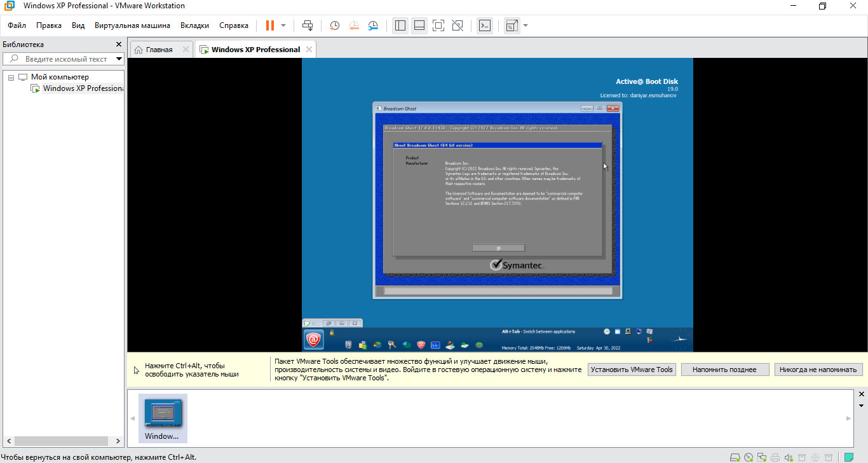Open the power options dropdown beside pause
This screenshot has width=868, height=463.
coord(283,25)
